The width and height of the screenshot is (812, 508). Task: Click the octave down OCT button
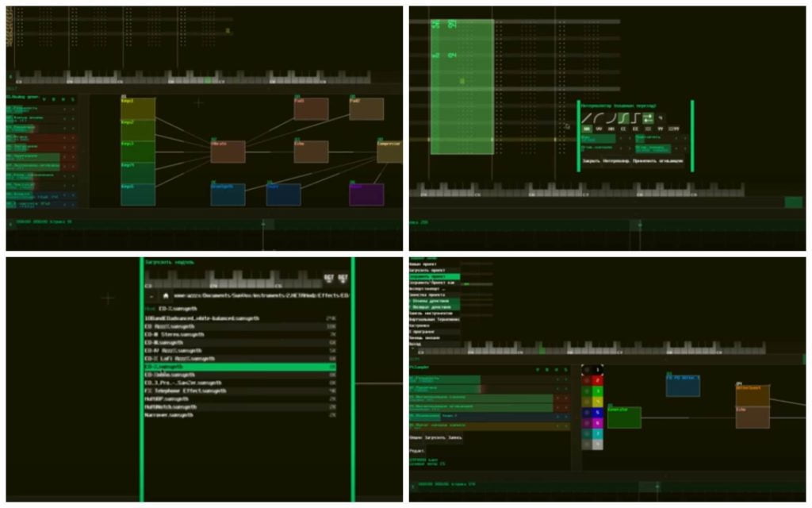tap(329, 279)
